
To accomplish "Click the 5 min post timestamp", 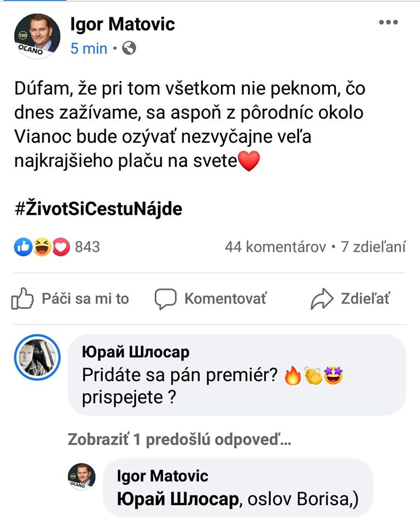I will [x=89, y=49].
